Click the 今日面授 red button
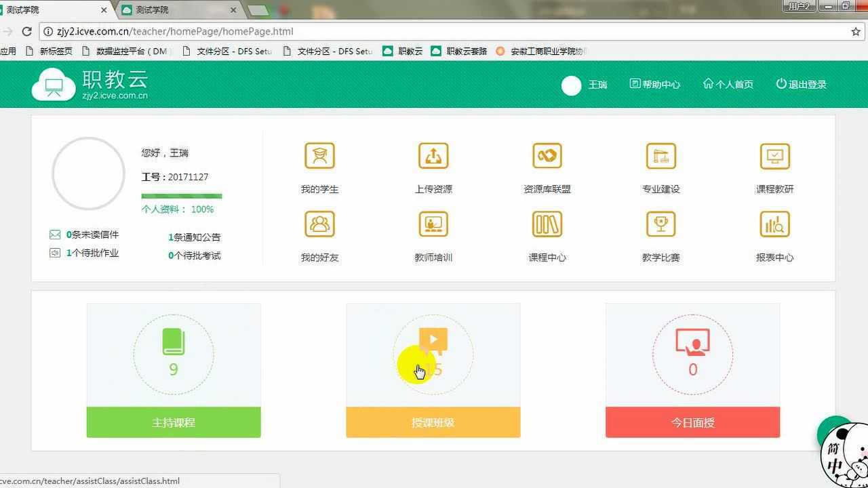Screen dimensions: 868x488 click(692, 422)
